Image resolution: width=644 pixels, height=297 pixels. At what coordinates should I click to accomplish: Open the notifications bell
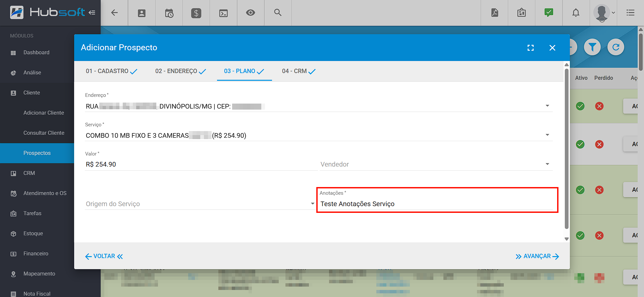pyautogui.click(x=576, y=13)
